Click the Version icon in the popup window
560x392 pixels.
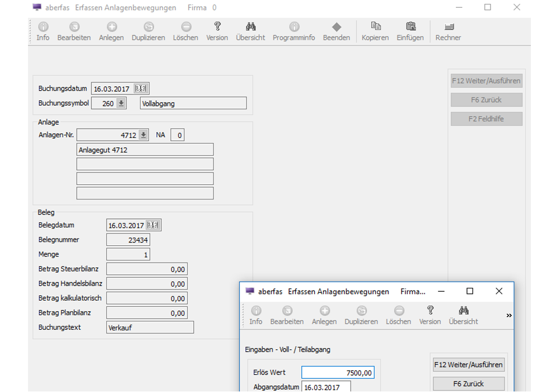point(430,311)
